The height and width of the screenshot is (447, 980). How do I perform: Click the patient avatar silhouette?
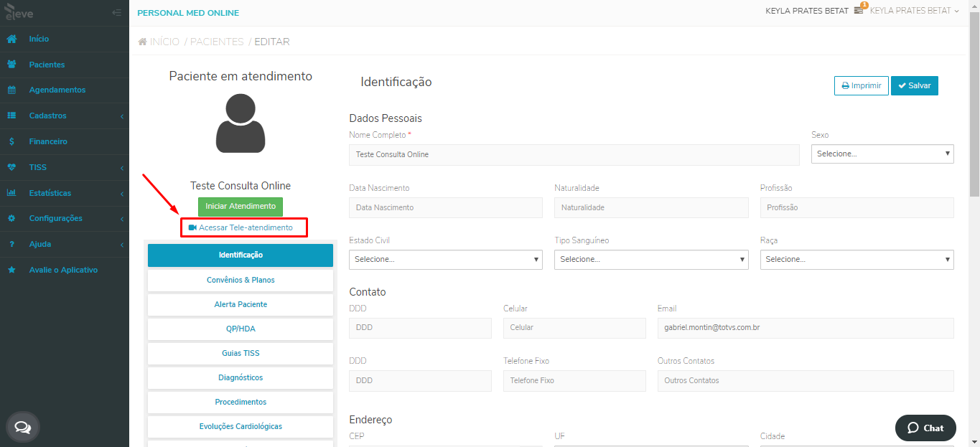[241, 123]
